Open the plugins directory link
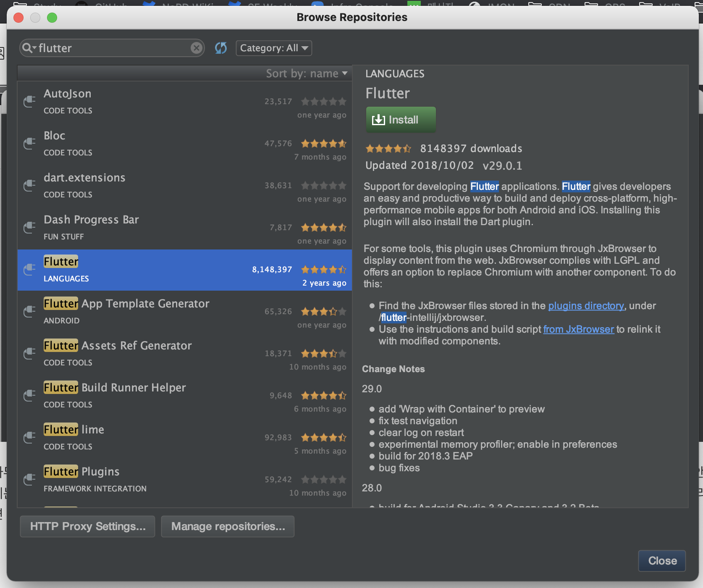This screenshot has width=703, height=588. (586, 306)
